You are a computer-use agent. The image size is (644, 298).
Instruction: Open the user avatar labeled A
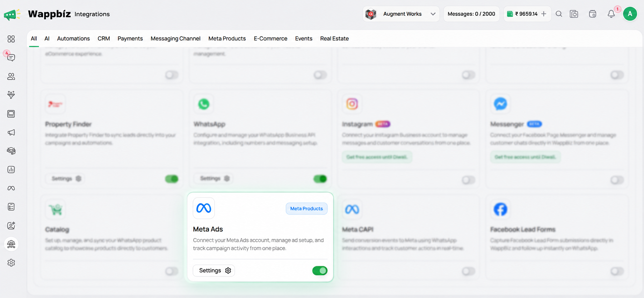point(630,14)
